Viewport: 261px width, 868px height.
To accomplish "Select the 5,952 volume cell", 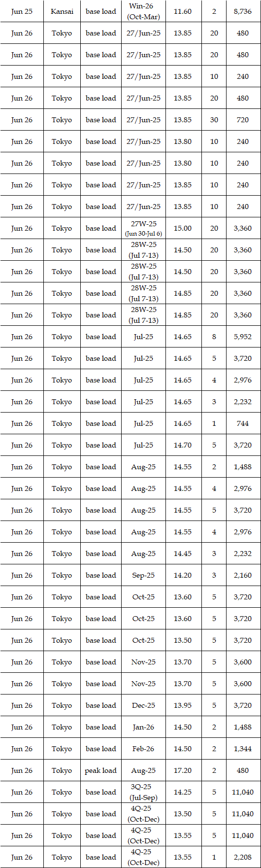I will click(243, 337).
